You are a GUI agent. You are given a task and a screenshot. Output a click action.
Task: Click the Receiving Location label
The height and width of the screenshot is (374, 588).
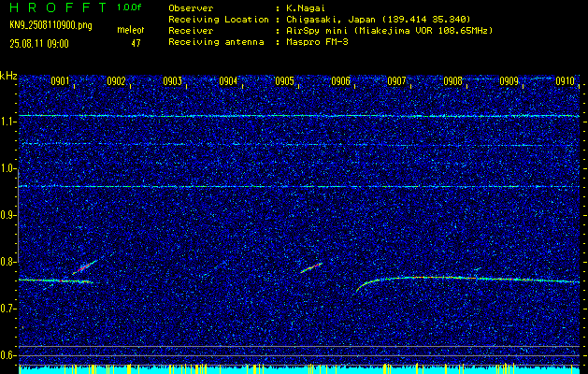pos(219,19)
